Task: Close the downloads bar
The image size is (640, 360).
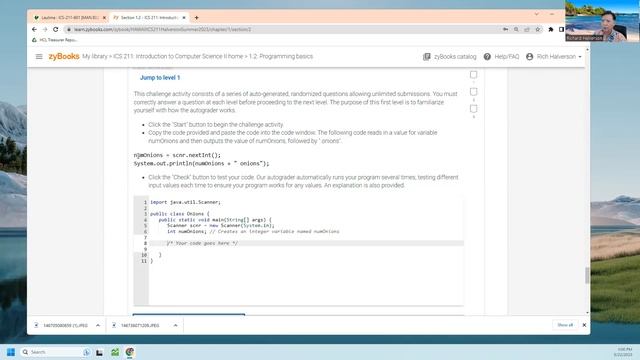Action: click(x=584, y=325)
